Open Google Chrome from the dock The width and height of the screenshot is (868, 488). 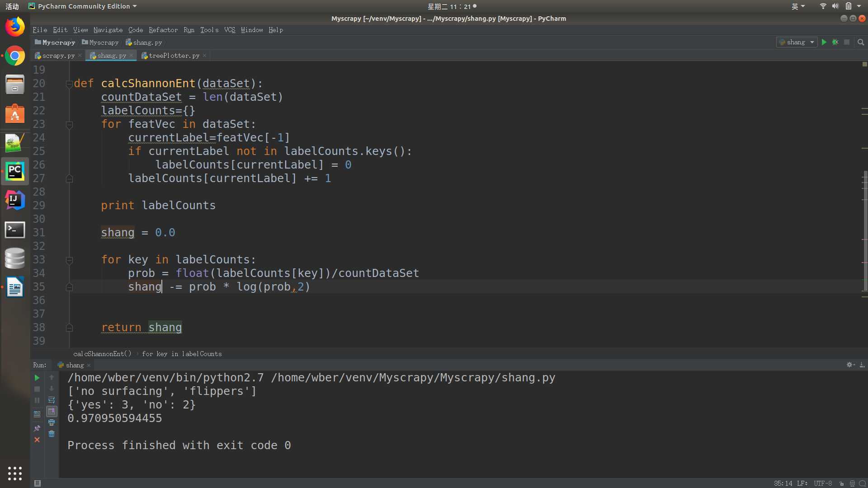(x=15, y=56)
